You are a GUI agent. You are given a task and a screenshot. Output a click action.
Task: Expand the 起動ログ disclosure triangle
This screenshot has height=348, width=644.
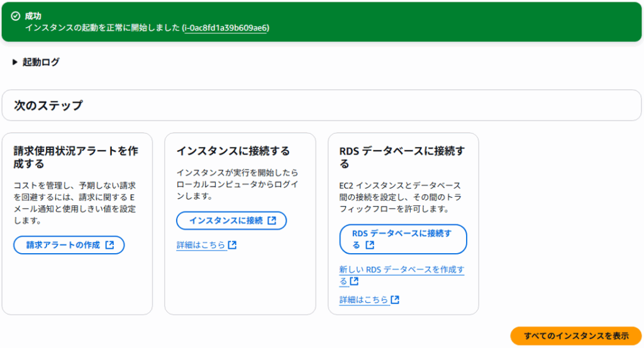point(15,62)
